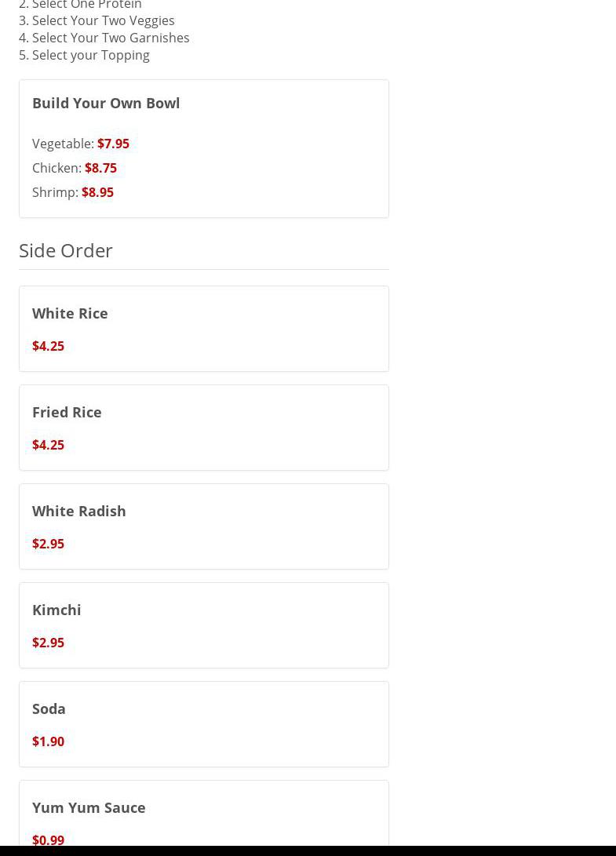
Task: Pick the Shrimp $8.95 bowl option
Action: [x=97, y=192]
